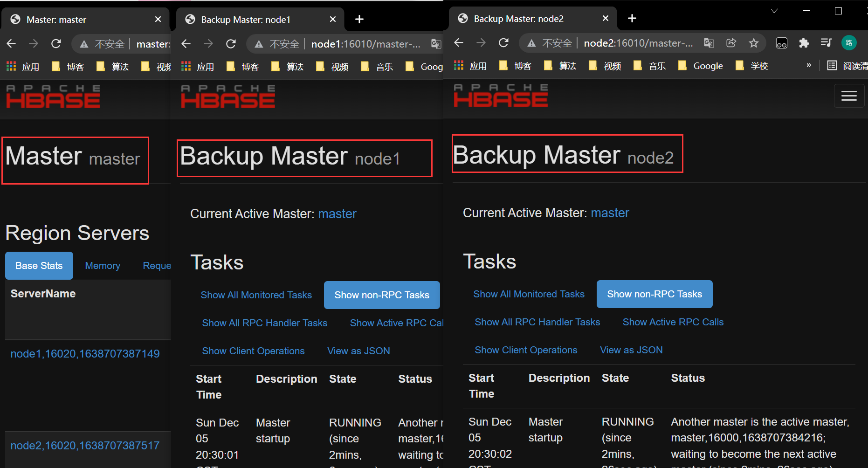868x468 pixels.
Task: Show Client Operations in node2 window
Action: coord(526,350)
